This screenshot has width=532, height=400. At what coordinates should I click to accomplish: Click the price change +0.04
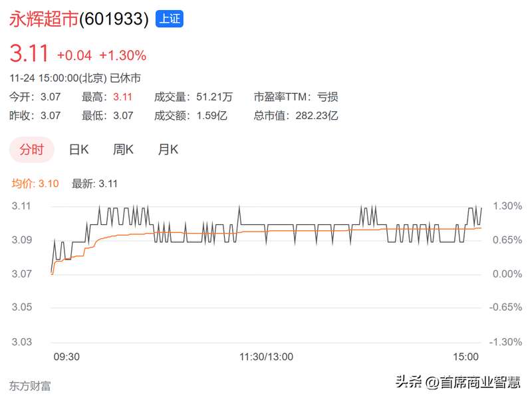(x=74, y=55)
